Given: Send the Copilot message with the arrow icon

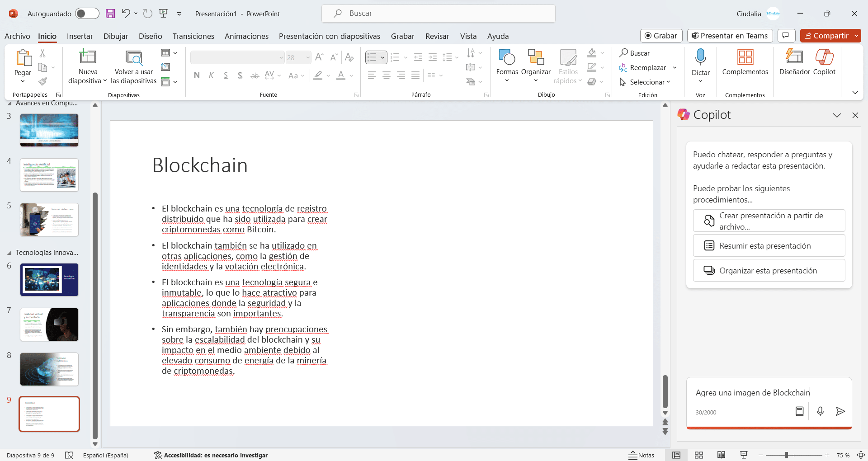Looking at the screenshot, I should pyautogui.click(x=840, y=411).
